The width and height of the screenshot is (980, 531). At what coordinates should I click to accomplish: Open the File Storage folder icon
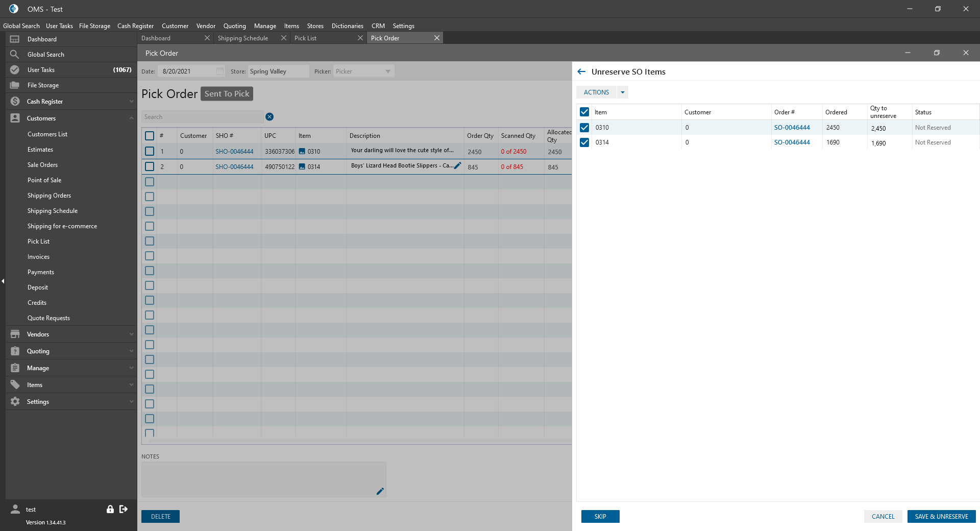coord(15,85)
